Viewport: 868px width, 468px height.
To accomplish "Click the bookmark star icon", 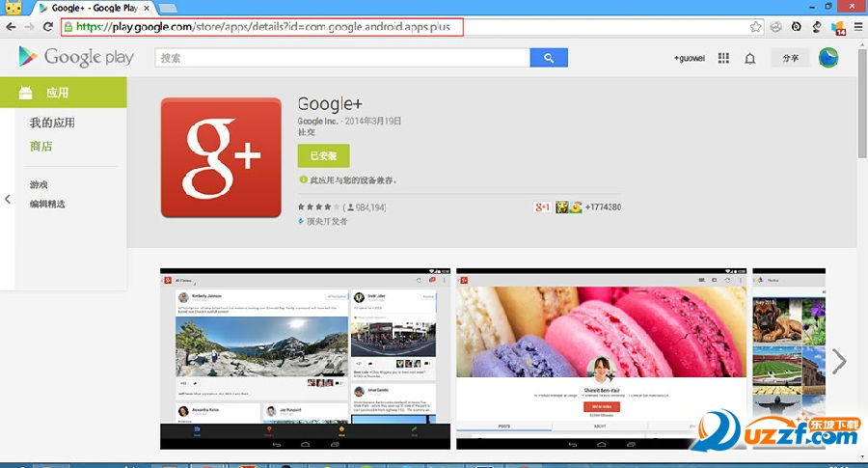I will (755, 27).
